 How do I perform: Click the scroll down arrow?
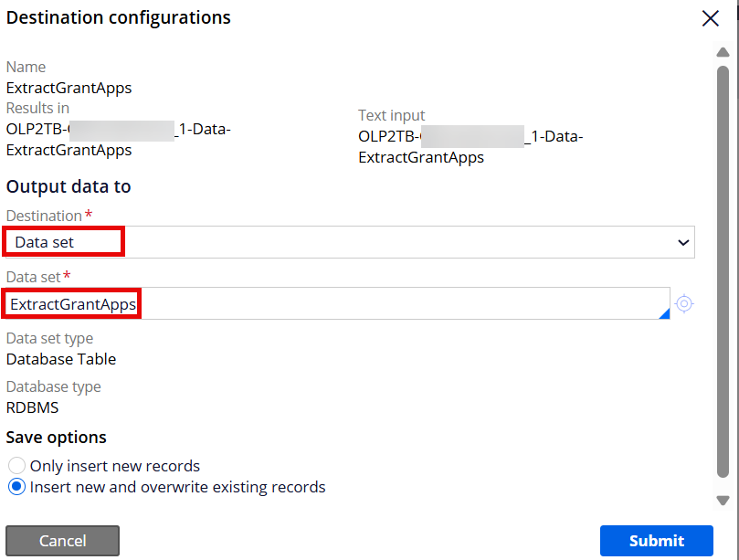(x=723, y=500)
